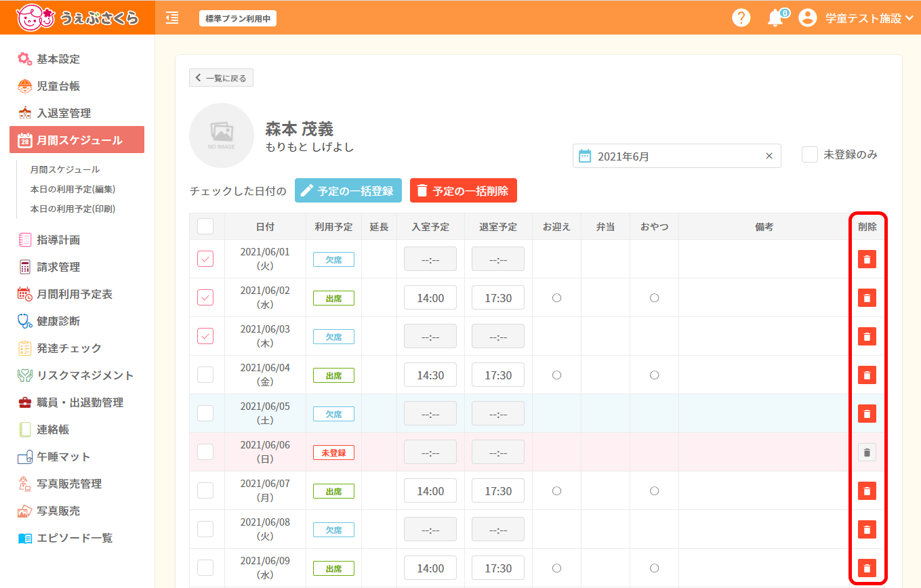Edit 退室予定 time for 2021/06/07
Viewport: 921px width, 588px height.
click(x=498, y=491)
